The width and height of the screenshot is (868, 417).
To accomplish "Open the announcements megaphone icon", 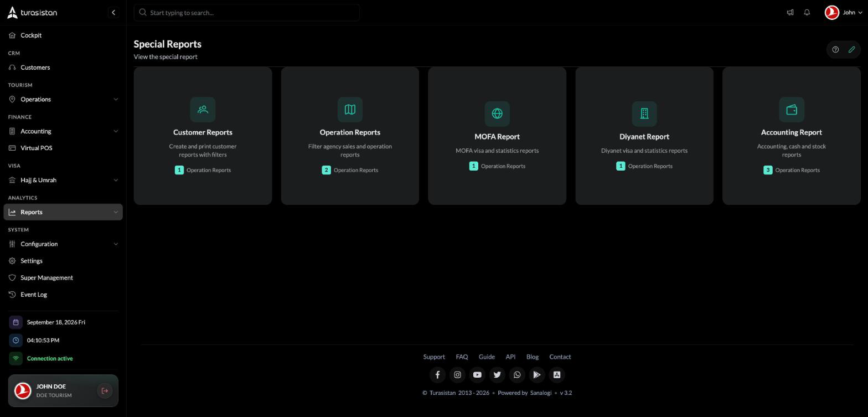I will point(790,13).
